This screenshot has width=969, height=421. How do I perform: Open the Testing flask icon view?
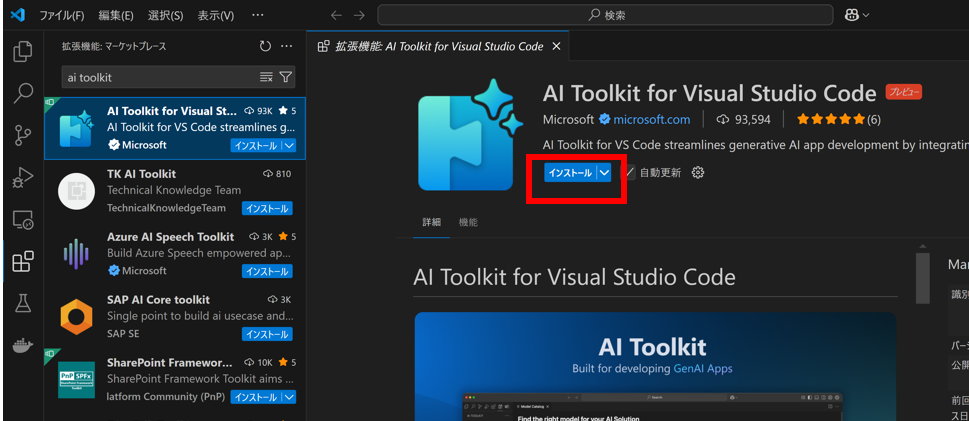tap(23, 303)
